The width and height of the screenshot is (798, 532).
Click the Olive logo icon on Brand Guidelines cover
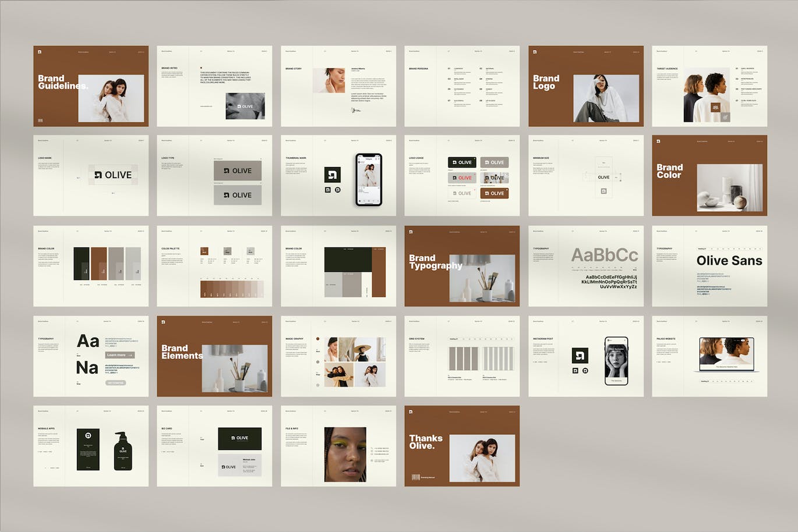pos(40,52)
